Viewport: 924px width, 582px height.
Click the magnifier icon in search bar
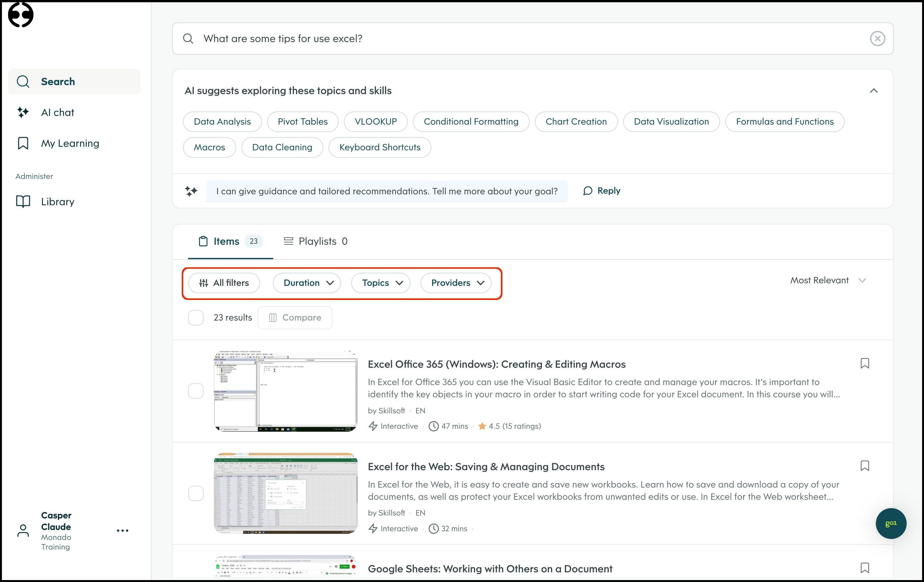click(x=188, y=39)
